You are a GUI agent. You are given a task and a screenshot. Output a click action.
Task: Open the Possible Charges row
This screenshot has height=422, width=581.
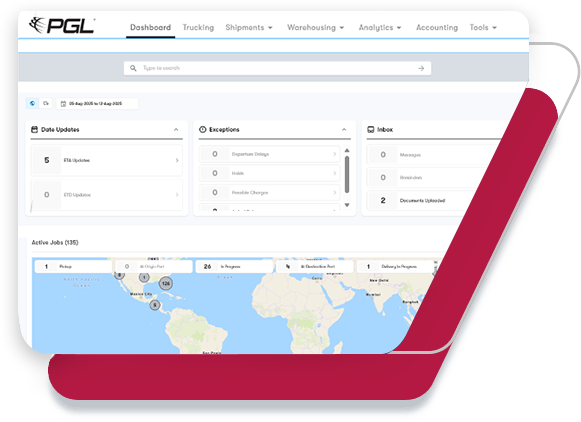click(x=270, y=193)
